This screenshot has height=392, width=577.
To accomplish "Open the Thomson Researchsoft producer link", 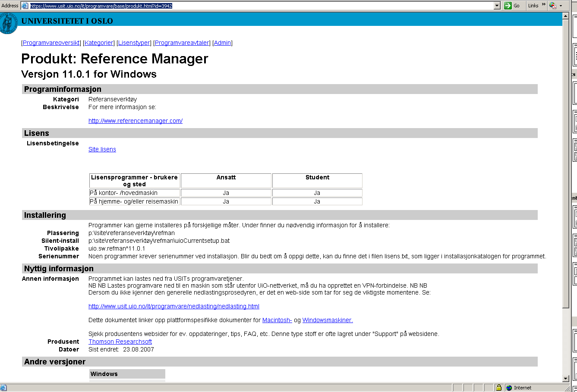I will coord(120,342).
